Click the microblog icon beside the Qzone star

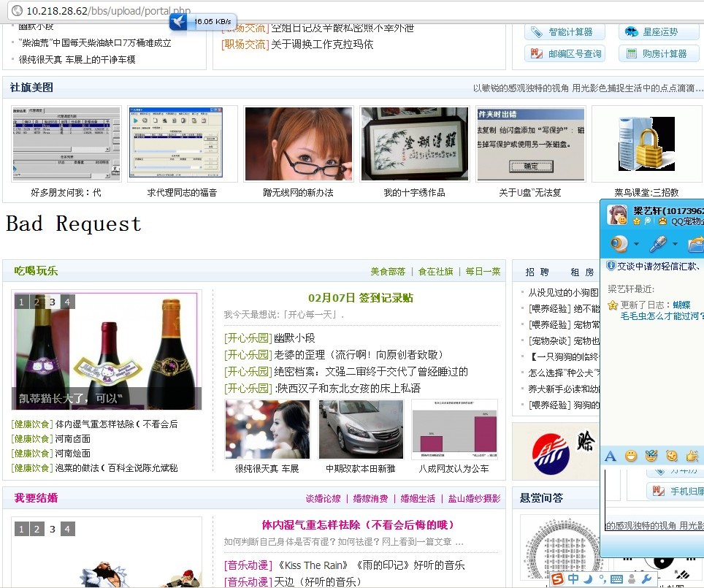648,221
